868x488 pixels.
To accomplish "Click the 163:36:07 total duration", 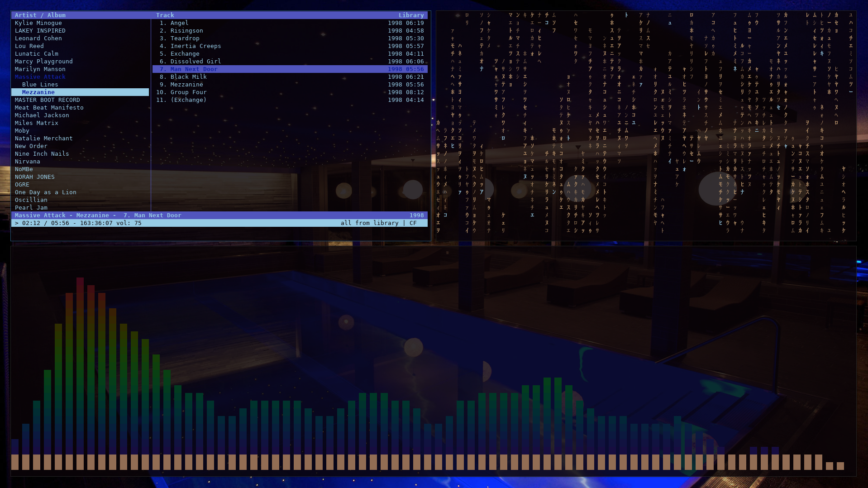I will (x=96, y=223).
